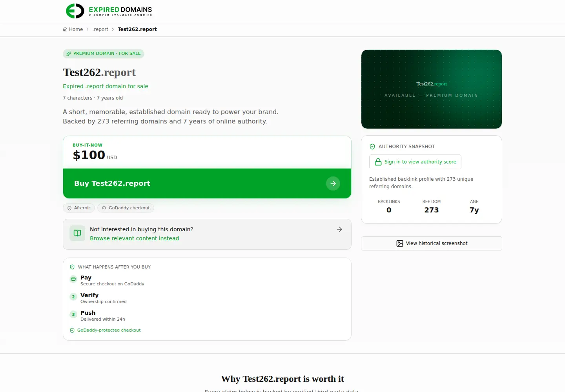Click the open book icon
The height and width of the screenshot is (392, 565).
click(77, 233)
